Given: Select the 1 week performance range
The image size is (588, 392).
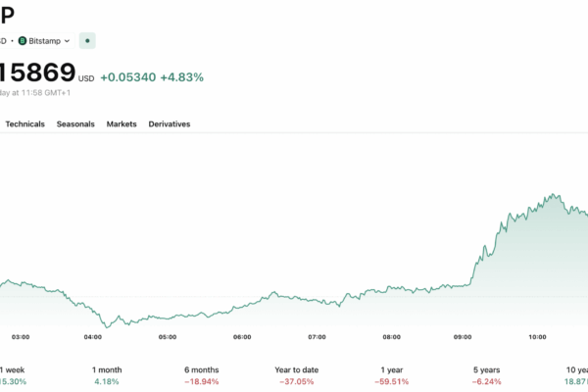Looking at the screenshot, I should [x=13, y=376].
